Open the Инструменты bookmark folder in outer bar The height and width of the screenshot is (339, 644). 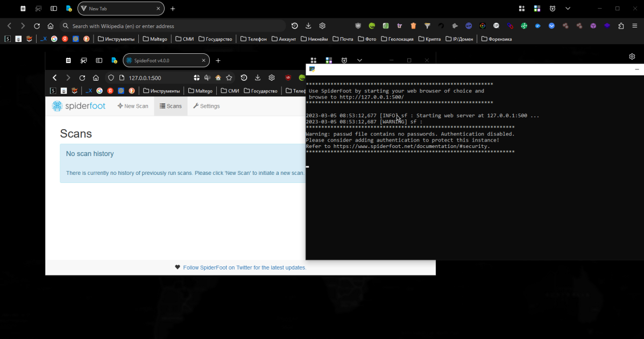tap(116, 39)
